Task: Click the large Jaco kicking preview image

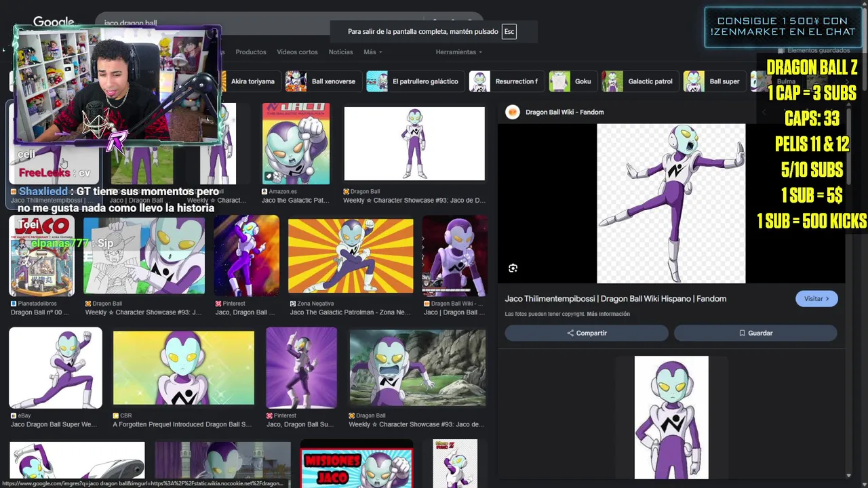Action: pos(671,203)
